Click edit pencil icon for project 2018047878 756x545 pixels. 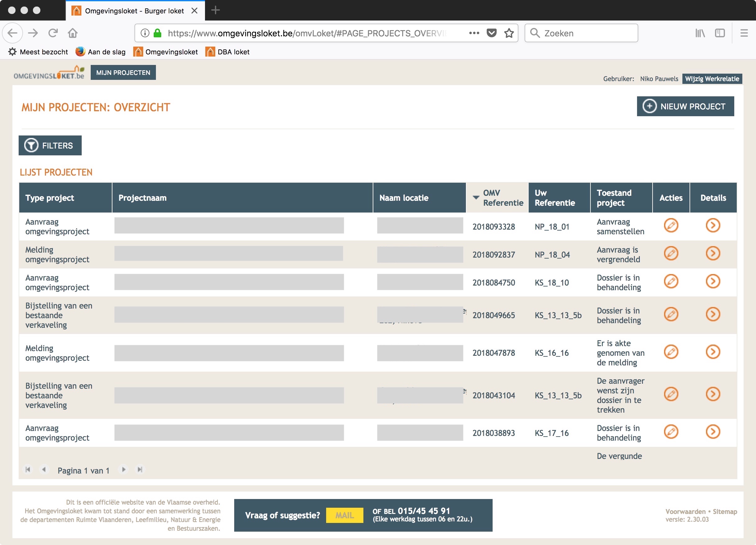click(671, 352)
